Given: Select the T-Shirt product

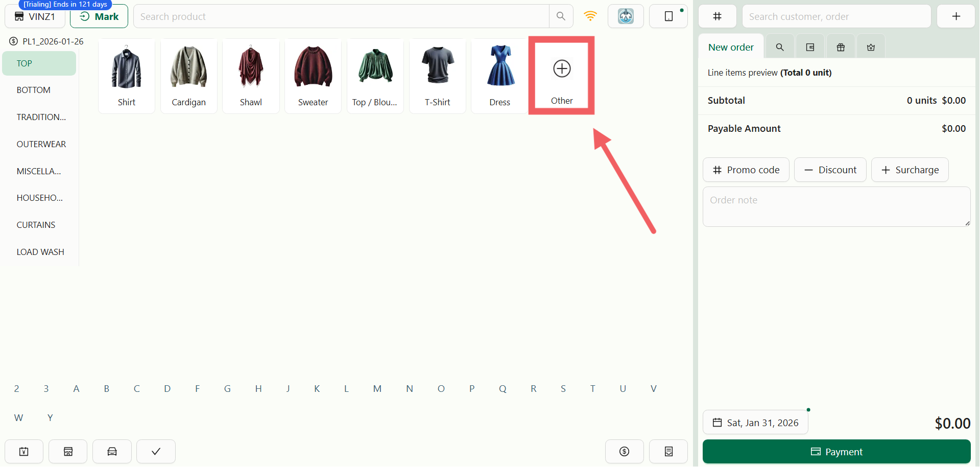Looking at the screenshot, I should point(438,76).
